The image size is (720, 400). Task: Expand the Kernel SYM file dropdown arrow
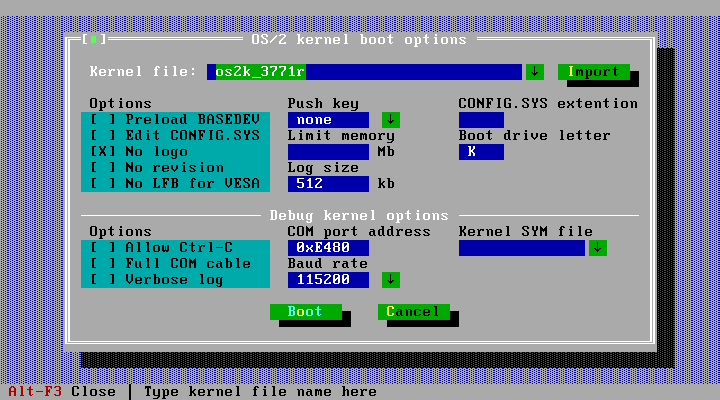click(598, 248)
